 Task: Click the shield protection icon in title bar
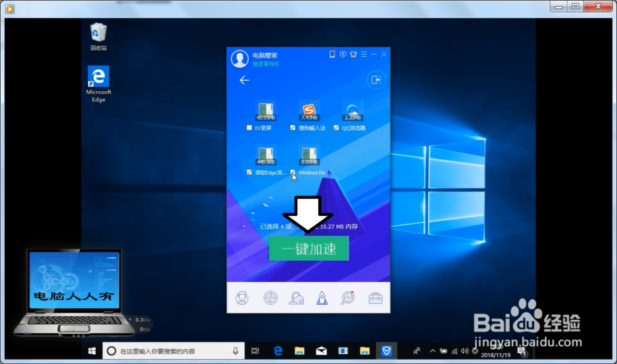click(x=342, y=54)
